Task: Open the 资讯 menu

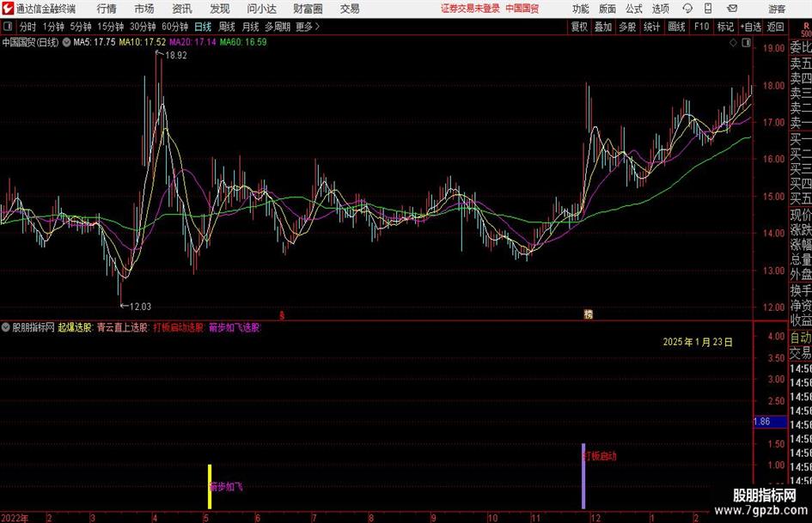Action: (x=182, y=9)
